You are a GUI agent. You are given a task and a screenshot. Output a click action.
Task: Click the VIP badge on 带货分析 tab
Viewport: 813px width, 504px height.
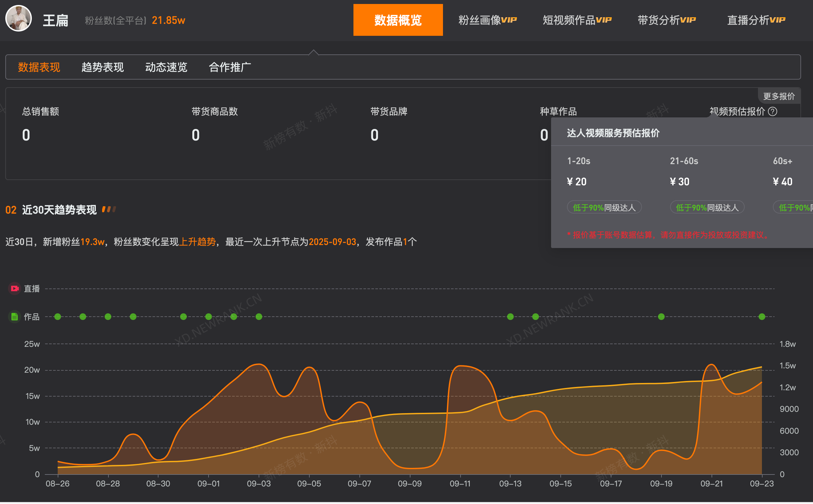tap(688, 19)
